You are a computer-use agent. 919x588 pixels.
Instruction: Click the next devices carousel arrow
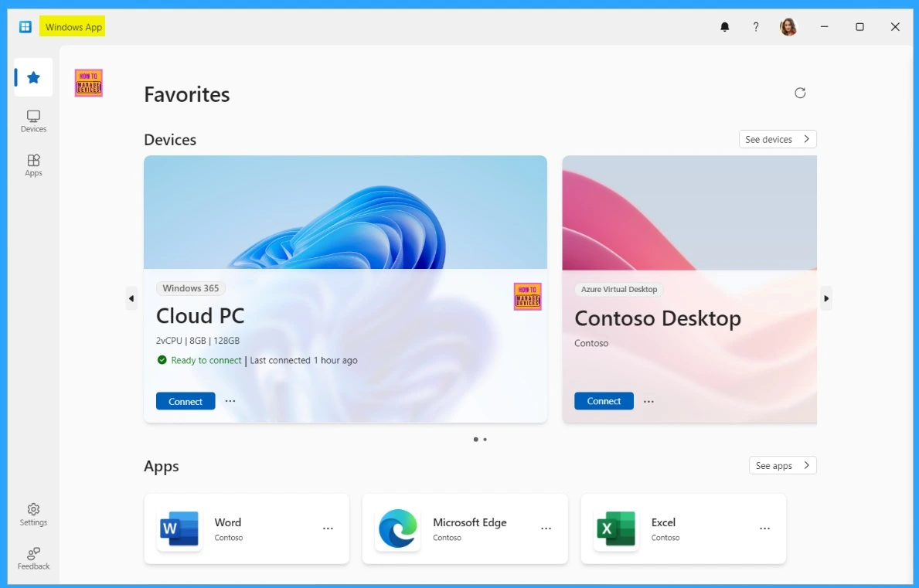826,299
